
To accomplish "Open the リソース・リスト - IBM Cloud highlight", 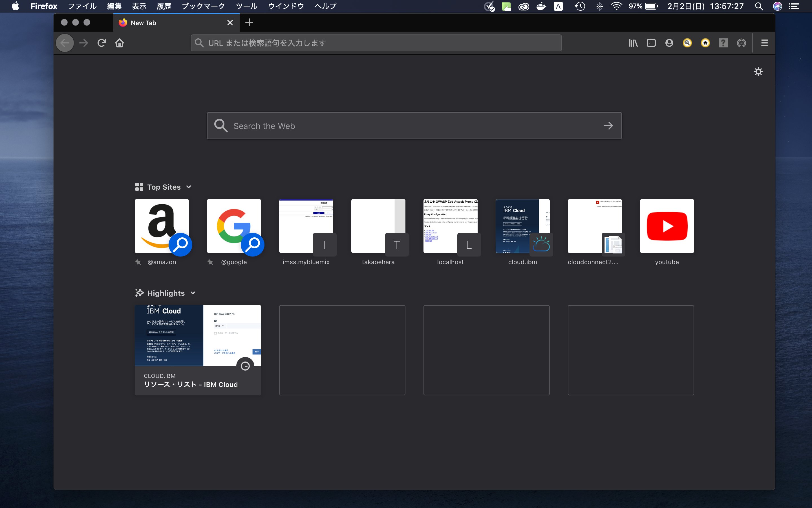I will point(198,350).
